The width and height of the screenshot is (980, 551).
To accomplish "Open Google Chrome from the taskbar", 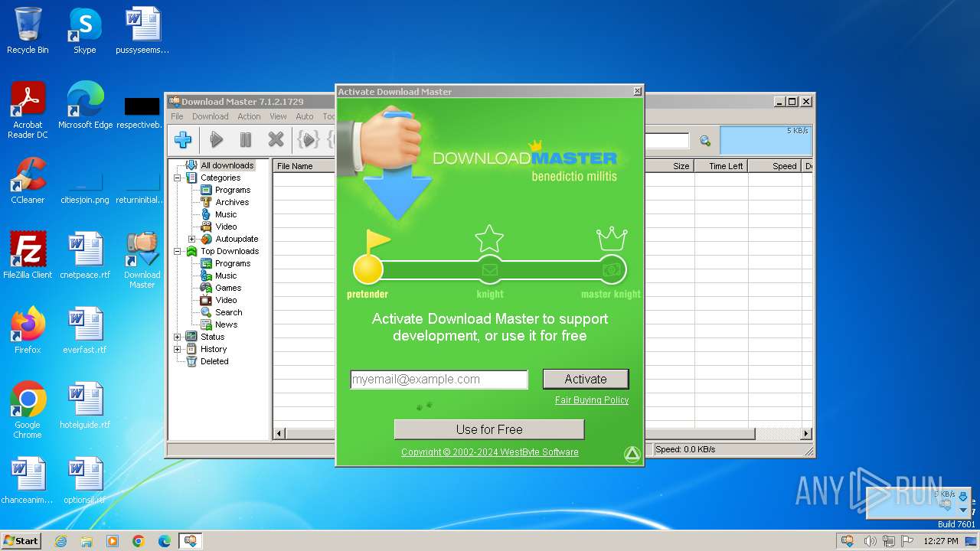I will [139, 541].
